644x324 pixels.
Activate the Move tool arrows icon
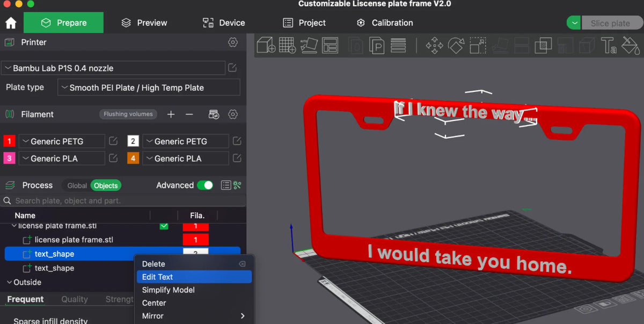click(x=434, y=46)
